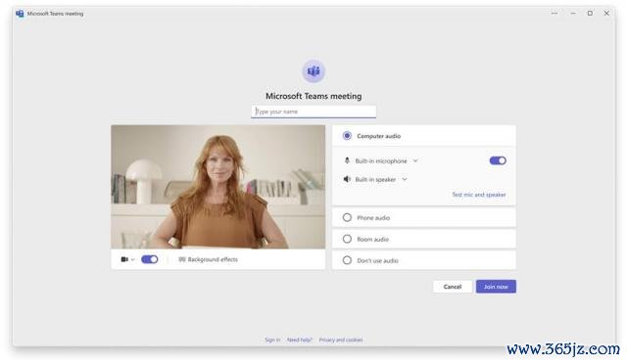This screenshot has width=627, height=364.
Task: Mute the microphone toggle switch
Action: 498,160
